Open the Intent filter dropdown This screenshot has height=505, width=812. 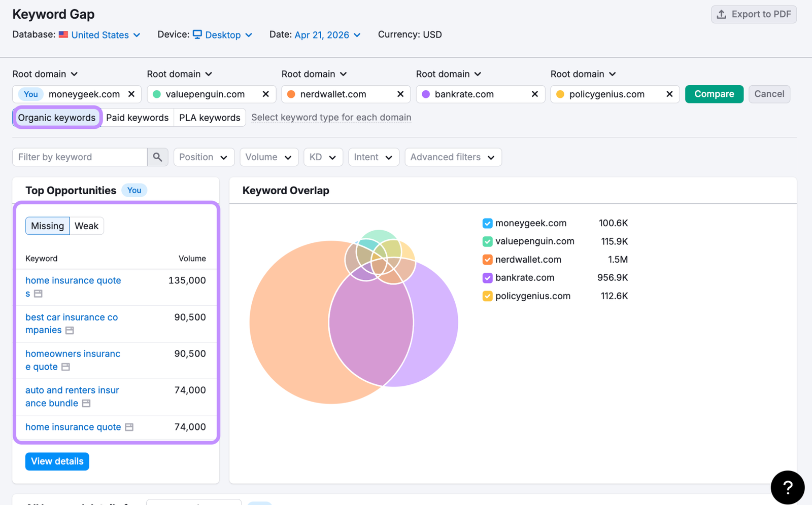(374, 157)
